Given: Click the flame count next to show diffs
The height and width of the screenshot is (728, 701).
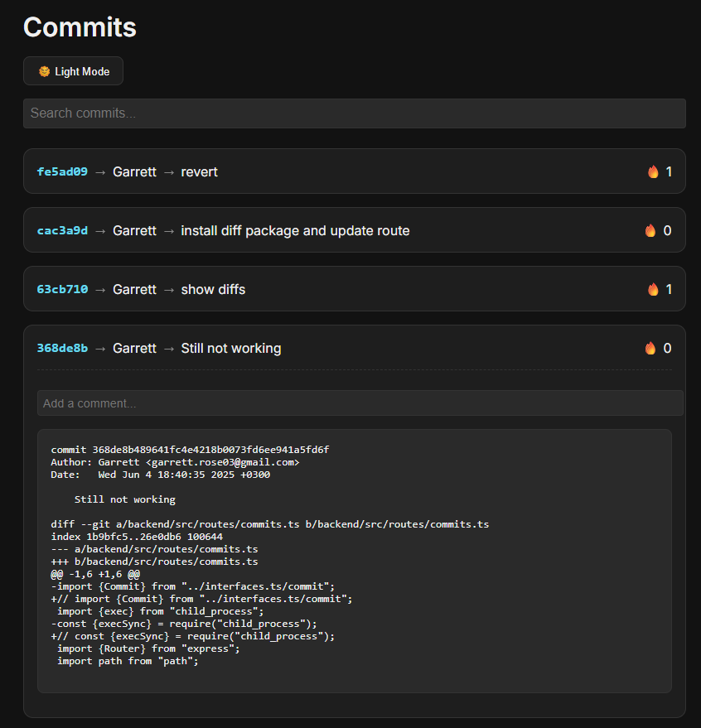Looking at the screenshot, I should pos(669,289).
